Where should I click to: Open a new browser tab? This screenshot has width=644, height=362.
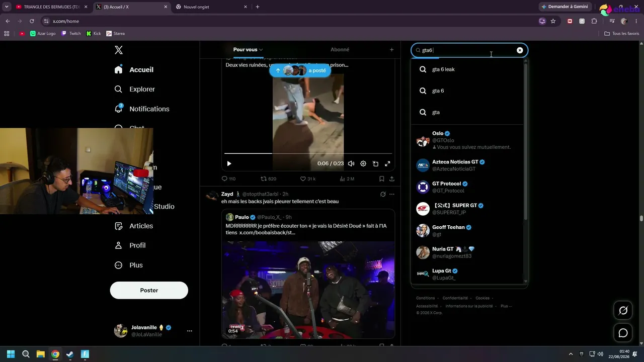pos(258,7)
